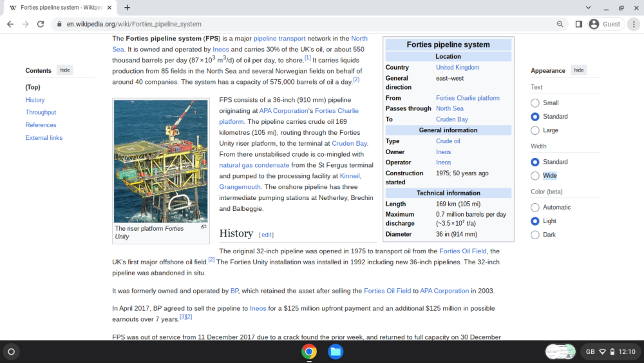Edit the History section
This screenshot has height=363, width=644.
click(266, 235)
